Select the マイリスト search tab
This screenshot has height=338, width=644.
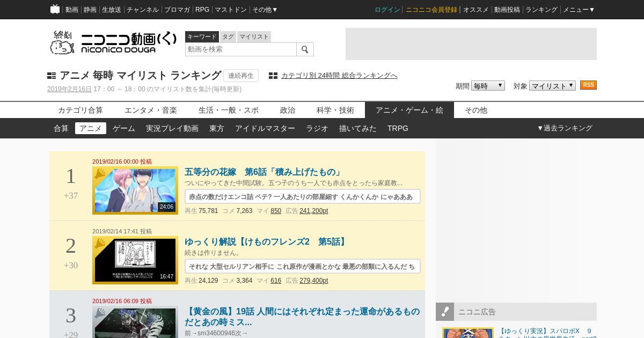(254, 36)
